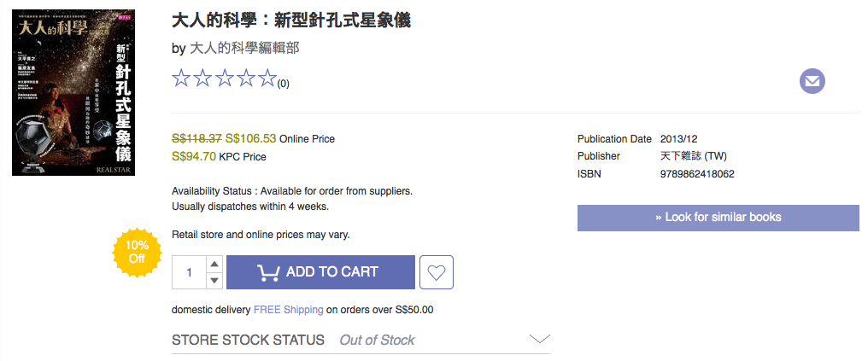This screenshot has height=361, width=868.
Task: Click the email share envelope icon
Action: [x=812, y=82]
